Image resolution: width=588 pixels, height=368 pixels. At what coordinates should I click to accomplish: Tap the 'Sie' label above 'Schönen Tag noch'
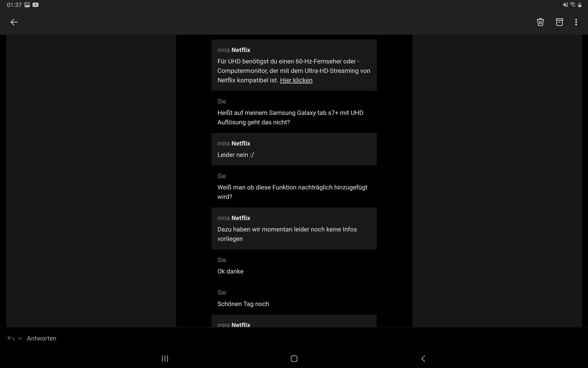[222, 293]
